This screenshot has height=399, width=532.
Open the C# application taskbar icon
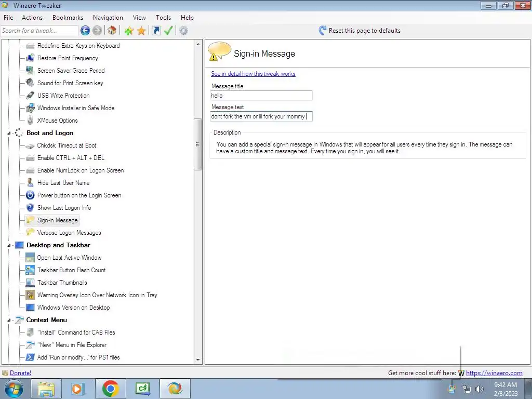[x=142, y=389]
